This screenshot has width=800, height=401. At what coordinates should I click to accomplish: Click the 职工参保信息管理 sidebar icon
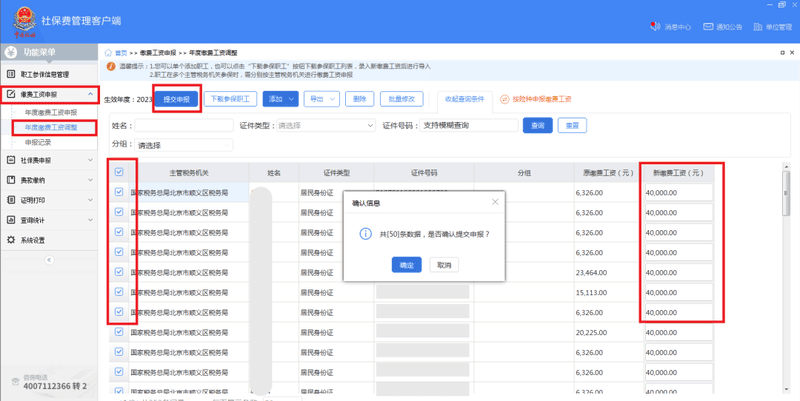pyautogui.click(x=11, y=74)
